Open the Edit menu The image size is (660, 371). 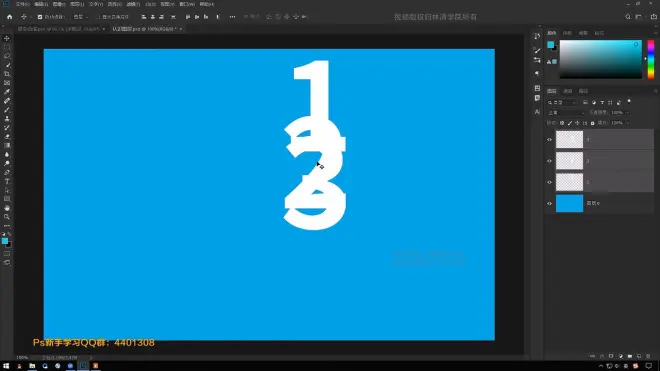tap(41, 4)
